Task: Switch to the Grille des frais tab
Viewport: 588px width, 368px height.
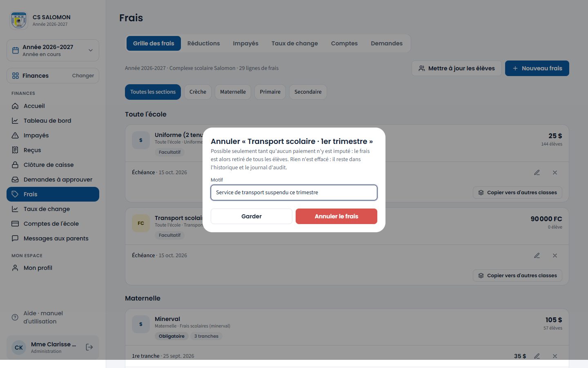Action: (x=154, y=43)
